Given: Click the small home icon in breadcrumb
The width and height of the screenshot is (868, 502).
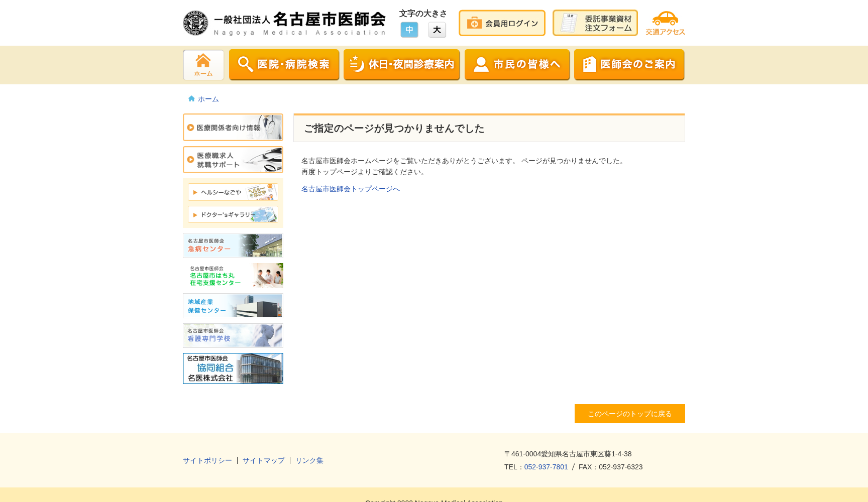Looking at the screenshot, I should coord(191,98).
